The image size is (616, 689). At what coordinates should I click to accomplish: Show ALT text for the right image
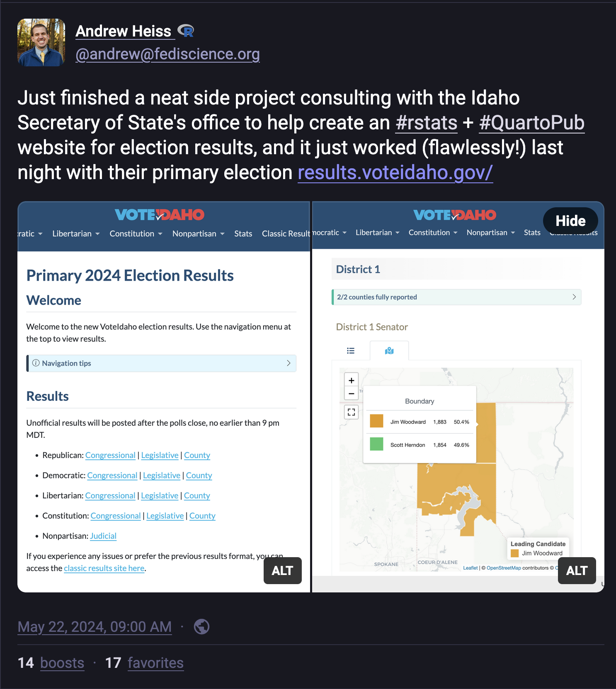click(x=577, y=570)
